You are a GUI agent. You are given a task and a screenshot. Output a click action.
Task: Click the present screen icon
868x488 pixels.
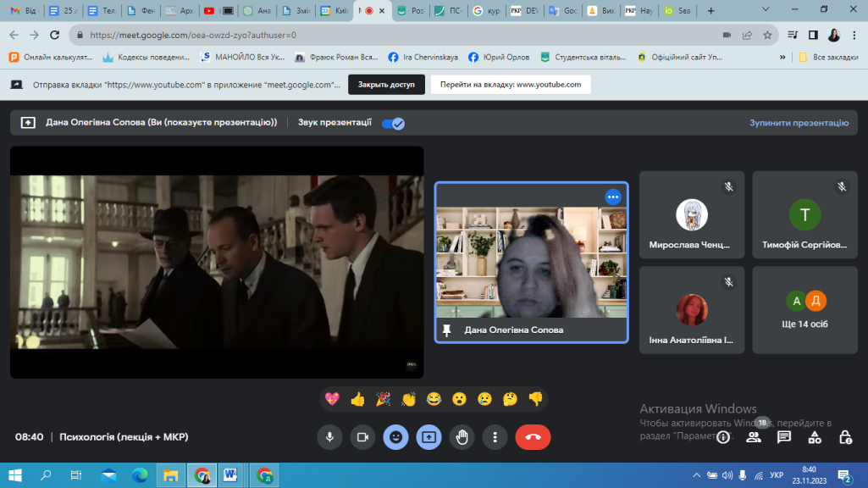428,437
